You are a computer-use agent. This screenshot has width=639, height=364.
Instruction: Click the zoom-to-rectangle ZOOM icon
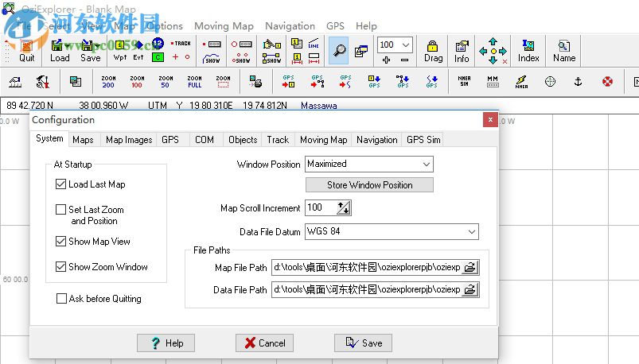click(x=223, y=82)
